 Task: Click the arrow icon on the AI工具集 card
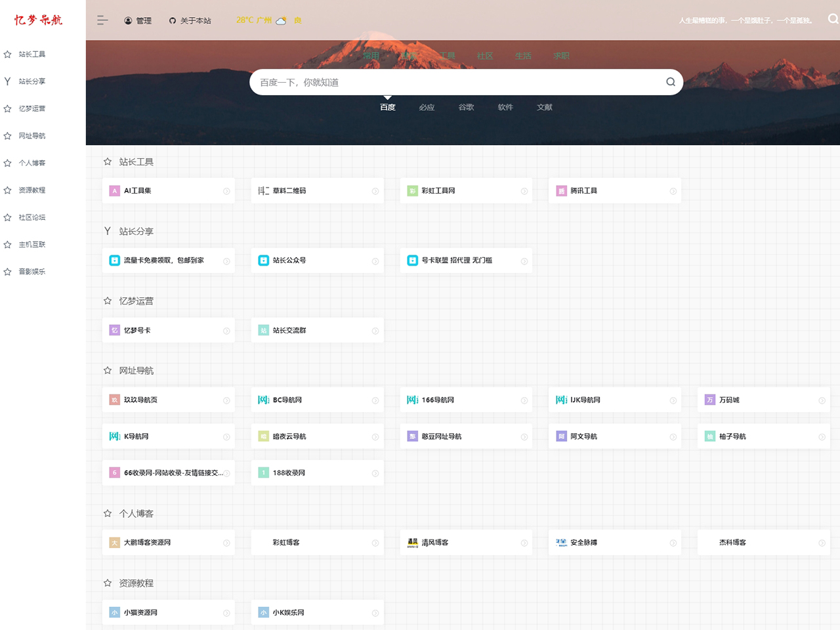coord(226,191)
